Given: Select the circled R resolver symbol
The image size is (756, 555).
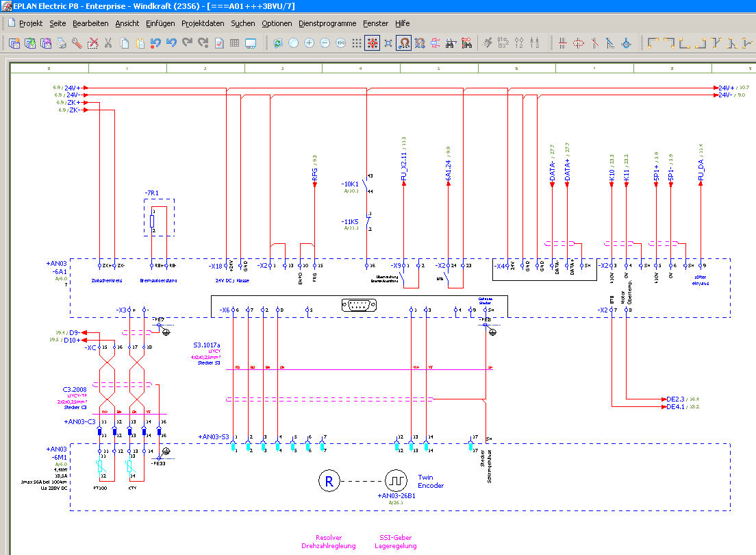Looking at the screenshot, I should (329, 481).
